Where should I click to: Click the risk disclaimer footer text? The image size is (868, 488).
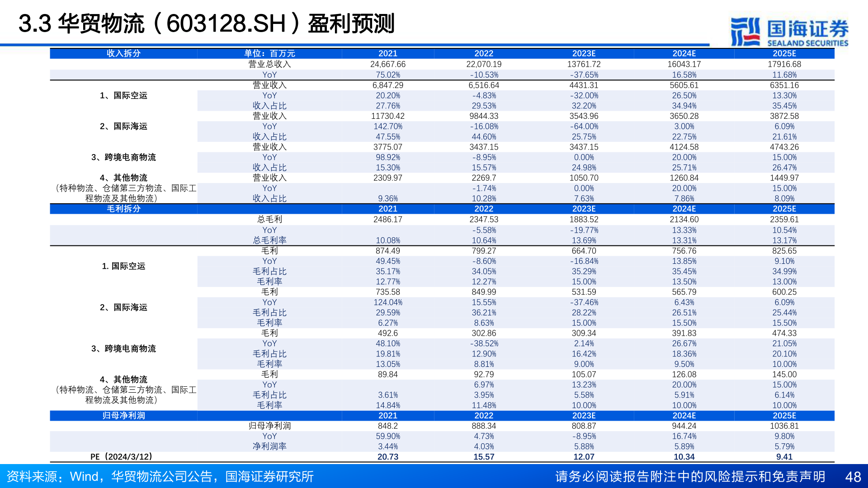pos(690,477)
